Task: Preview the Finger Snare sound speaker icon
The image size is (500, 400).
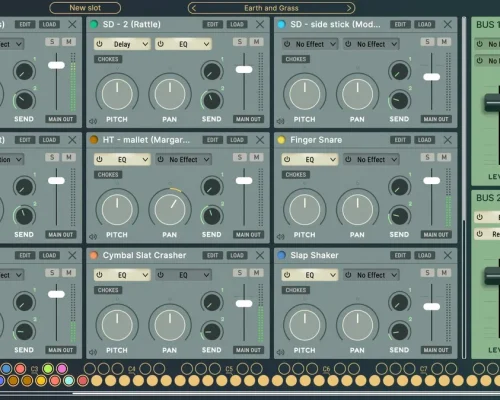Action: 281,237
